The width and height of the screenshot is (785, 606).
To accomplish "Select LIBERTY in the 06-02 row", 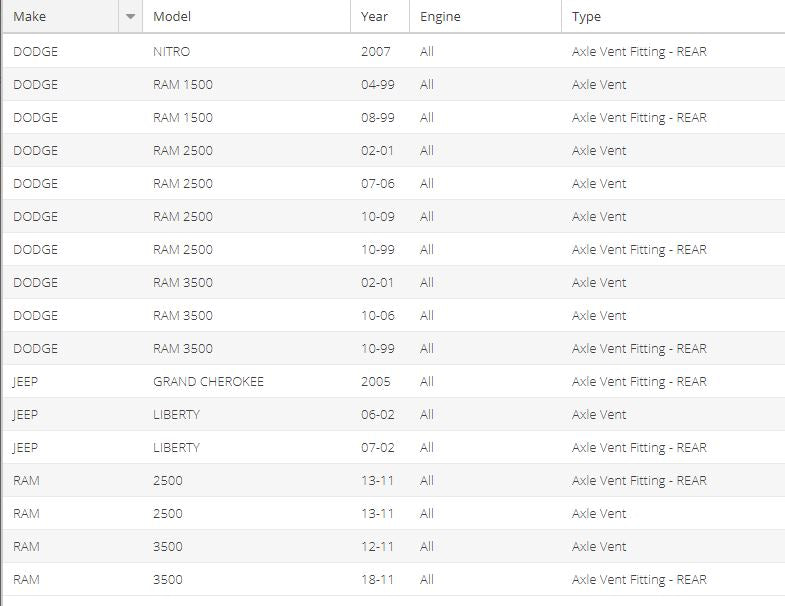I will coord(176,415).
